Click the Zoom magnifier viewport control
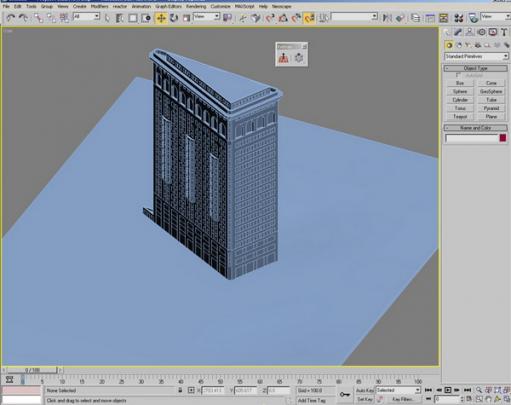The height and width of the screenshot is (405, 511). [x=479, y=390]
